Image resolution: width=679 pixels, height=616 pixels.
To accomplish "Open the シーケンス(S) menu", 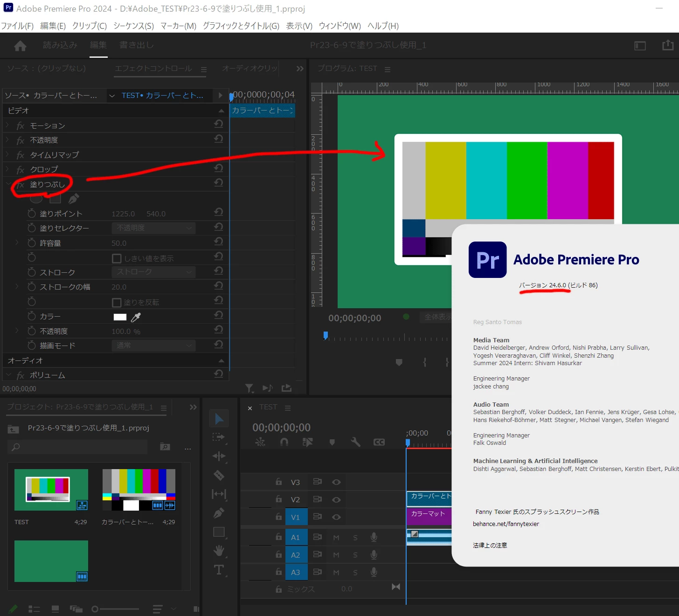I will [134, 26].
